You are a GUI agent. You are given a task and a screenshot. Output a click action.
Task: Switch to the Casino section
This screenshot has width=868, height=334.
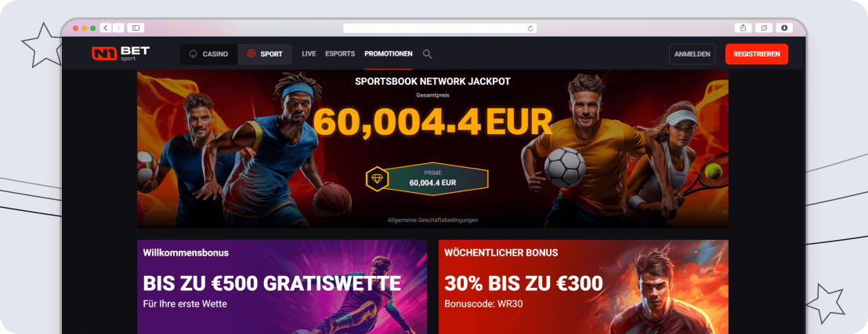coord(208,54)
